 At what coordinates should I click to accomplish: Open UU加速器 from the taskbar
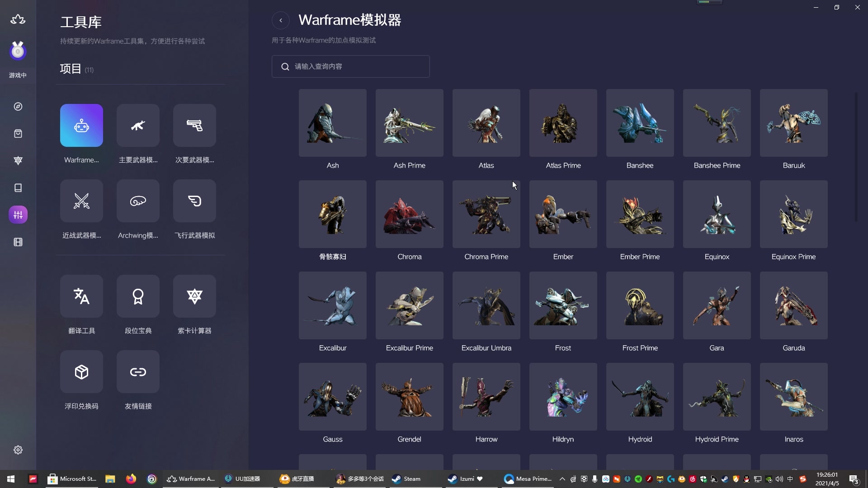248,479
